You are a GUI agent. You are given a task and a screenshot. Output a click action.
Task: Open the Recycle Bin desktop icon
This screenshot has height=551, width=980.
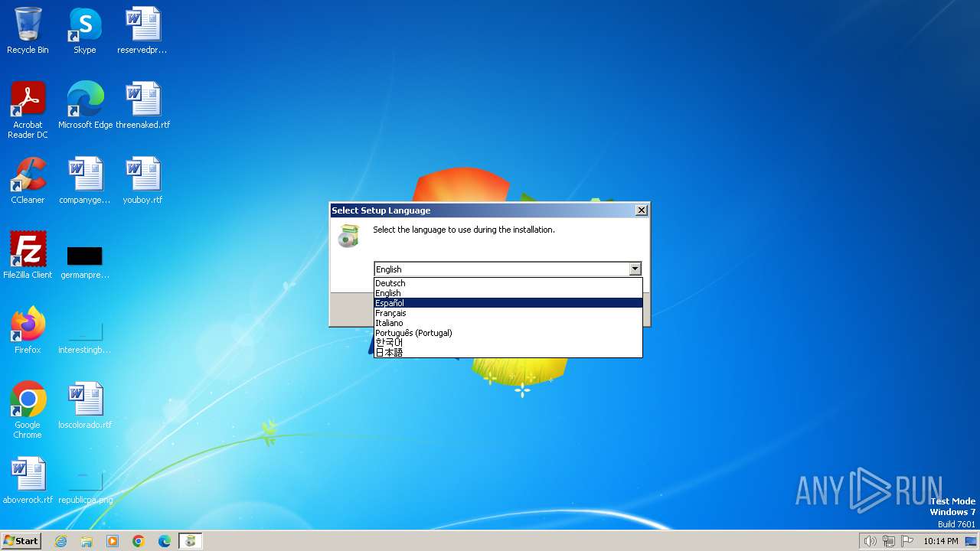coord(28,31)
